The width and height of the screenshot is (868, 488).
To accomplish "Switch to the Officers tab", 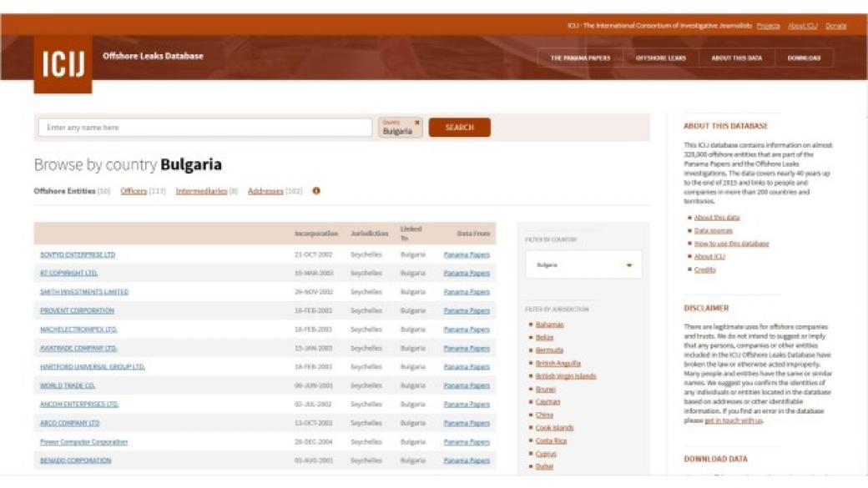I will tap(134, 191).
